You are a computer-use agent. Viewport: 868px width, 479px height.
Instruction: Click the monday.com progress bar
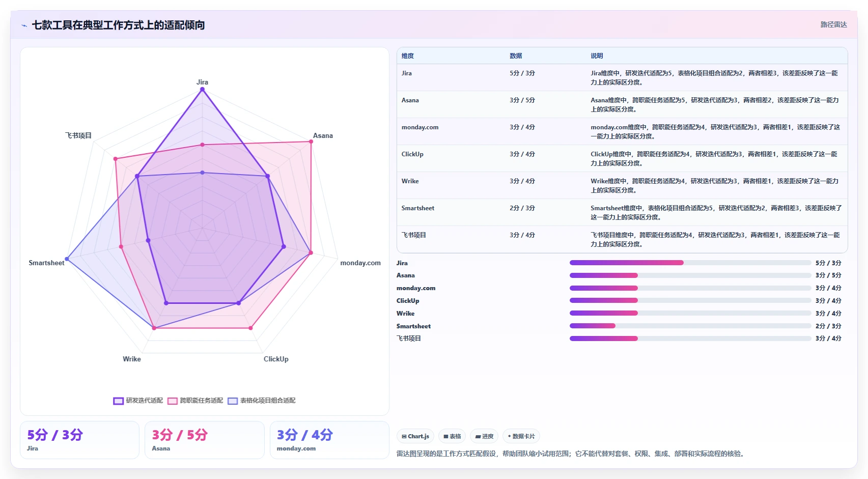pos(690,288)
